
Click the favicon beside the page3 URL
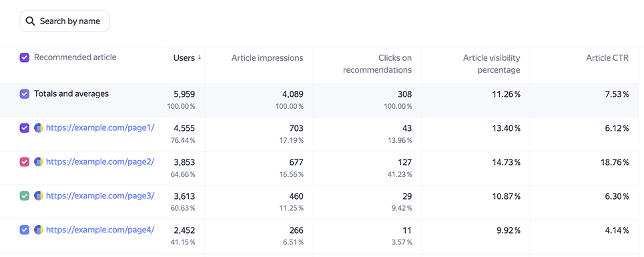[39, 196]
